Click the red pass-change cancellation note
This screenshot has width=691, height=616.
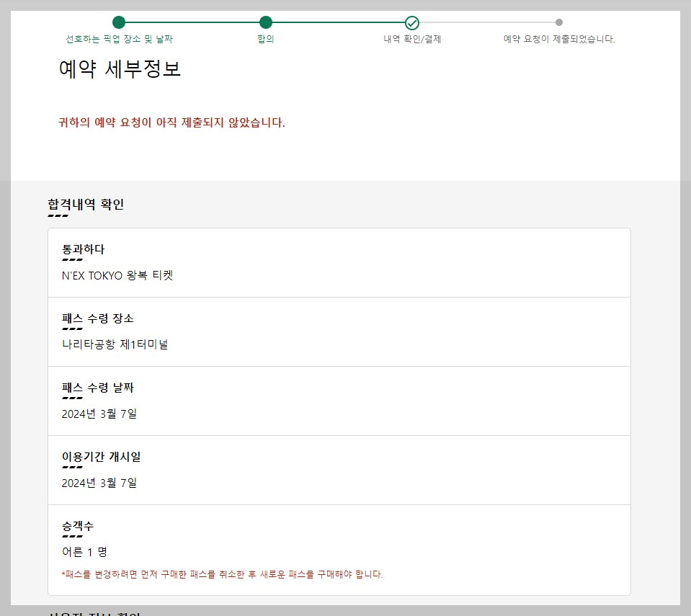point(223,575)
